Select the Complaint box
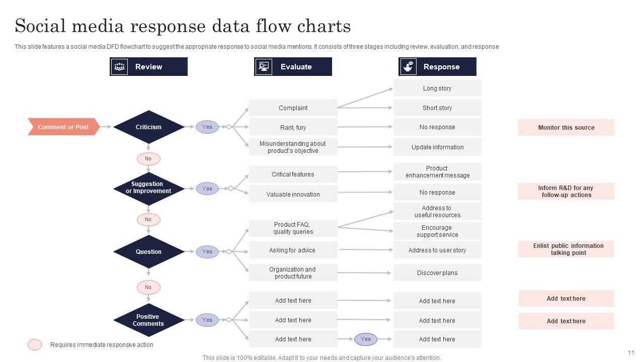644x362 pixels. (293, 108)
